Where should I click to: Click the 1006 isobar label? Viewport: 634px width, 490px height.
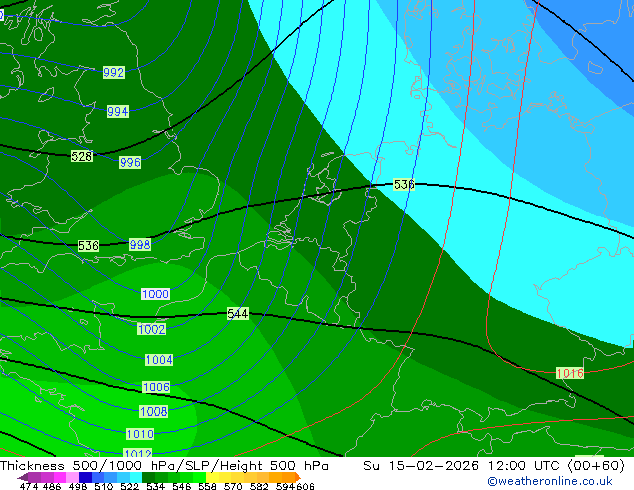point(156,387)
